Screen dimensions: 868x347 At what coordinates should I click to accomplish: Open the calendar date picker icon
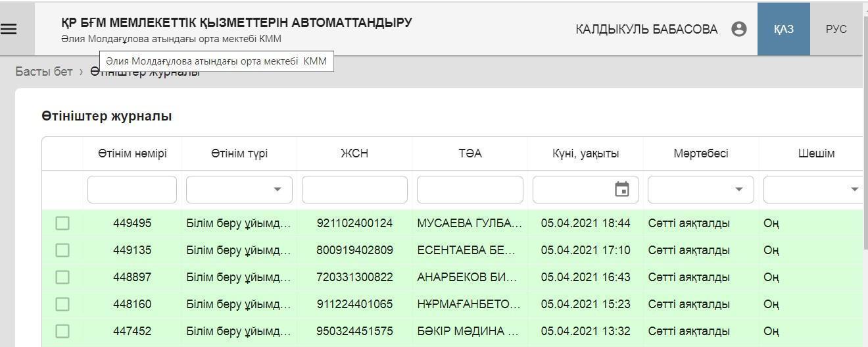[x=621, y=190]
